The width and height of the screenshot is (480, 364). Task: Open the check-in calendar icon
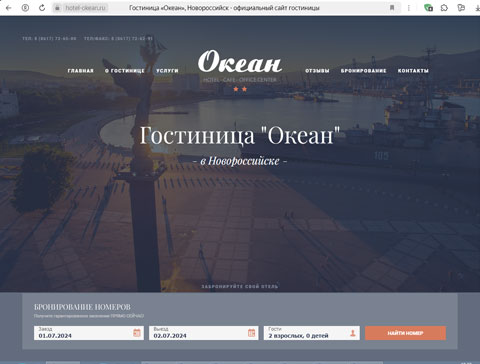point(137,333)
